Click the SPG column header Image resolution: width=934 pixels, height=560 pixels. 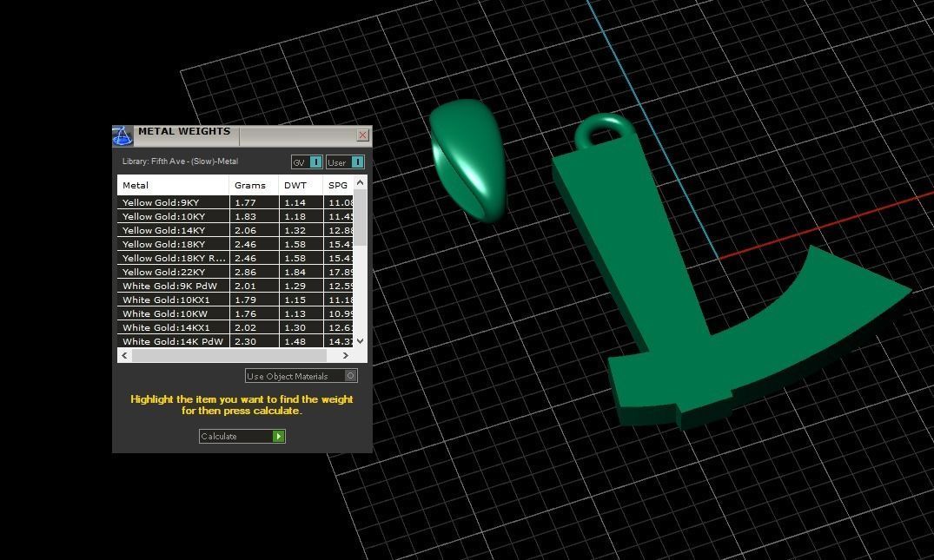click(x=338, y=185)
